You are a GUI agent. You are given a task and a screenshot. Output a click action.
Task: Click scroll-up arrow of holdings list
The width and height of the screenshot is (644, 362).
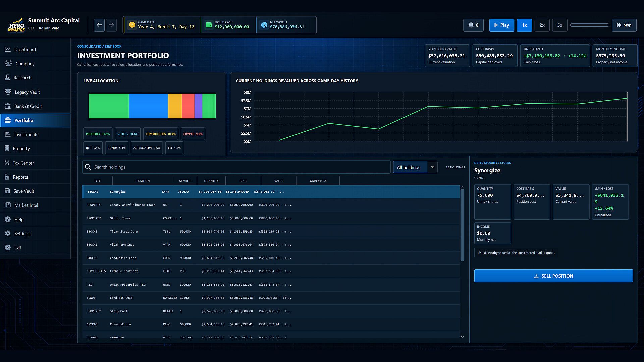(x=462, y=187)
